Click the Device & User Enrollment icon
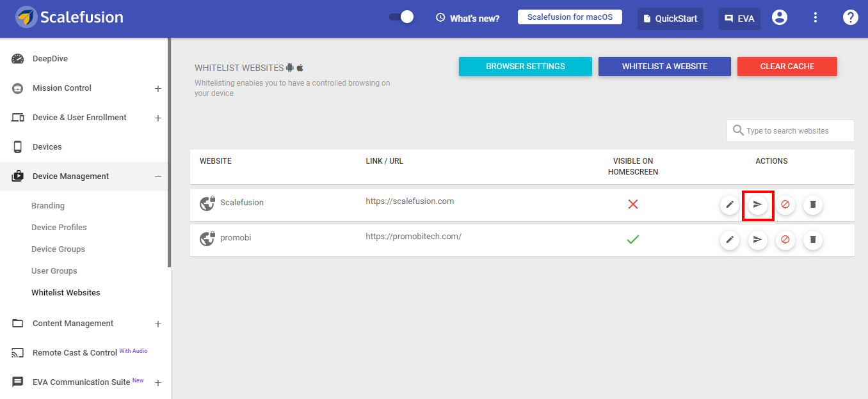This screenshot has height=399, width=868. point(18,118)
